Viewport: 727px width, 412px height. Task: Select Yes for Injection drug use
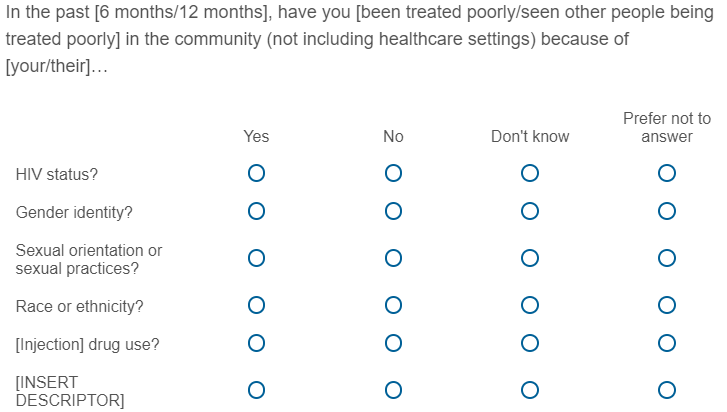[x=256, y=344]
